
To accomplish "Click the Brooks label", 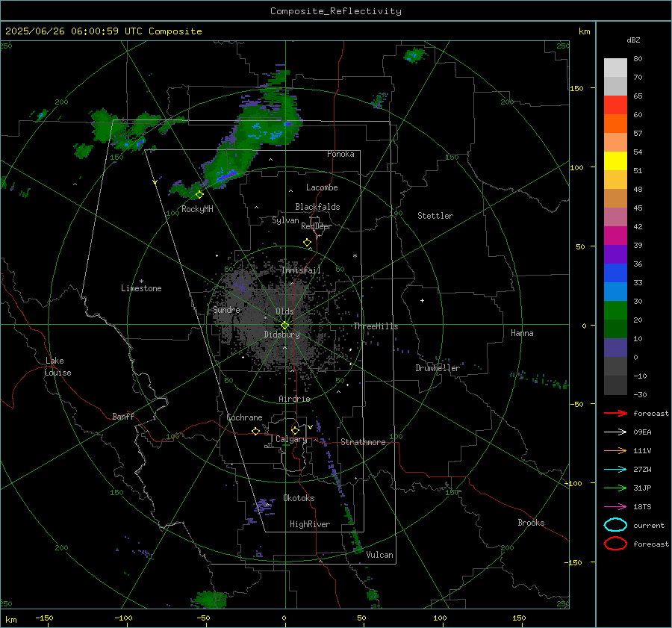I will click(531, 523).
